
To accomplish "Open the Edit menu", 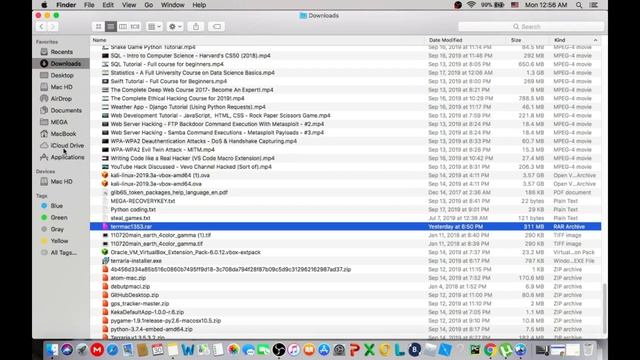I will [108, 5].
